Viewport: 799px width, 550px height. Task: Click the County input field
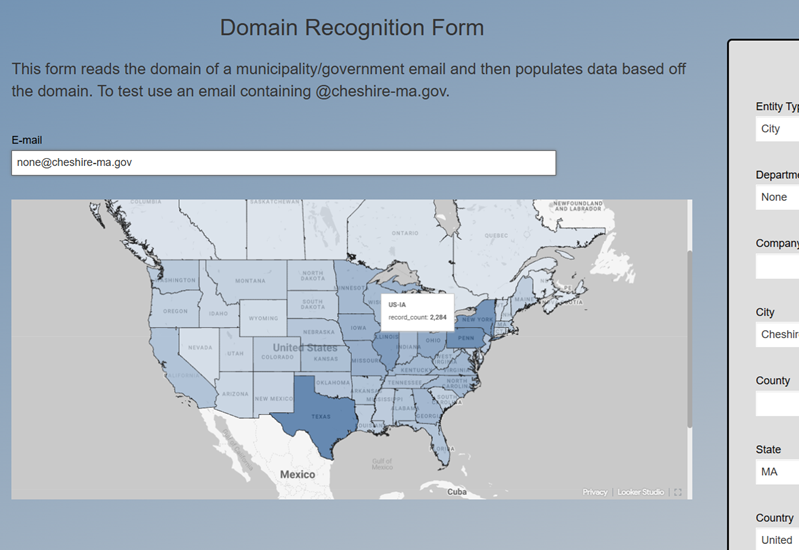[778, 403]
